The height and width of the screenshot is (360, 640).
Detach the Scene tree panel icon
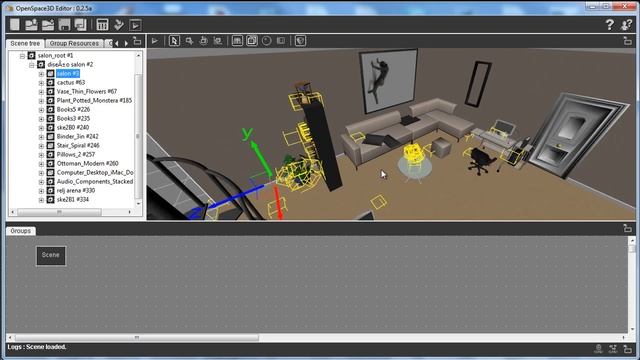pos(137,41)
